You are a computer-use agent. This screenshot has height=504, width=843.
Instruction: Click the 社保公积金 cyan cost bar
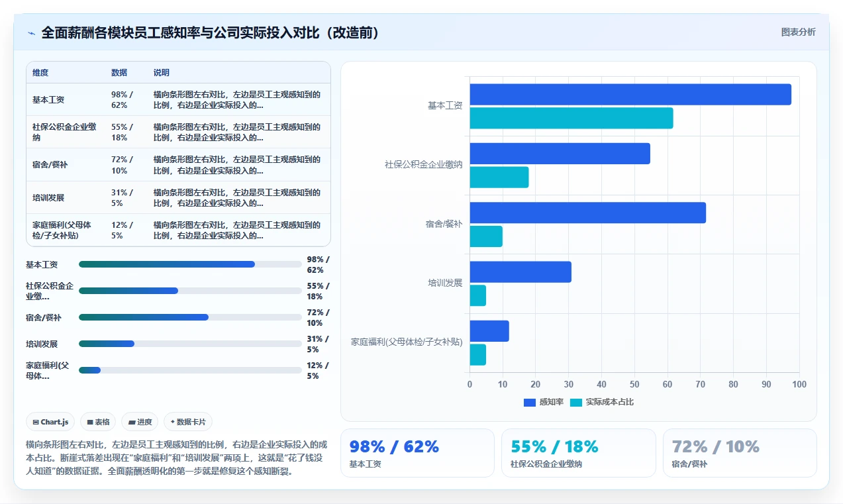[x=499, y=177]
